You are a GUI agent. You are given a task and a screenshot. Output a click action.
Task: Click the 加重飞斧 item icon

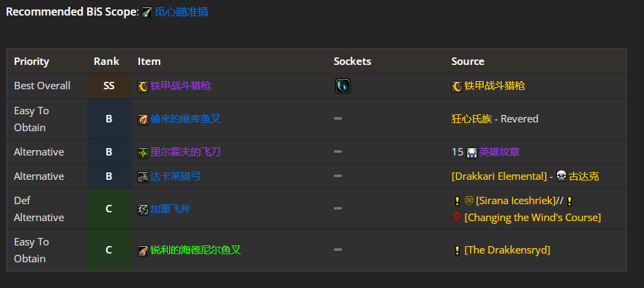click(x=143, y=210)
